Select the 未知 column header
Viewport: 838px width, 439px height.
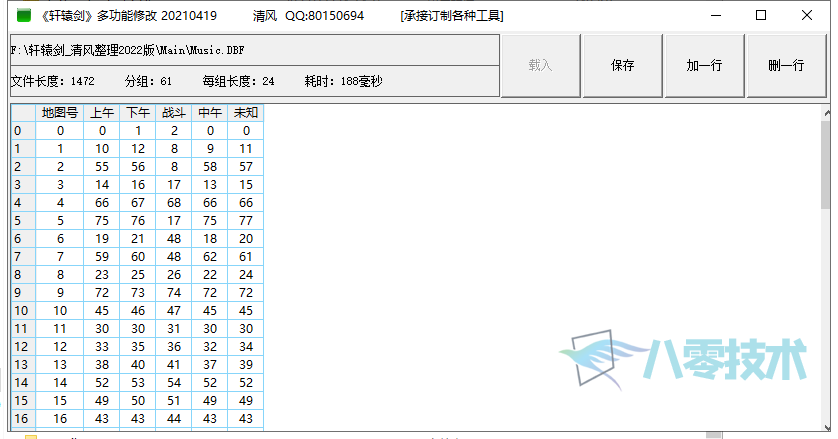click(246, 113)
